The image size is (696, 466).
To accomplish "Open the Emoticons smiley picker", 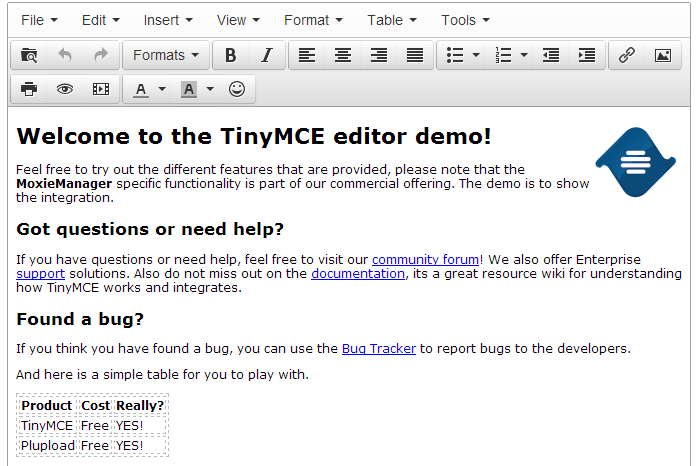I will click(x=237, y=89).
